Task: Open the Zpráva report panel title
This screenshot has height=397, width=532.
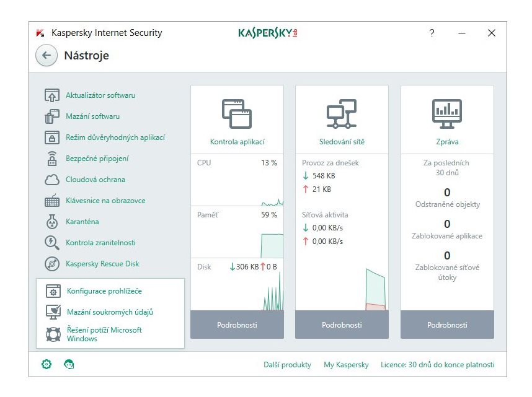Action: point(447,142)
